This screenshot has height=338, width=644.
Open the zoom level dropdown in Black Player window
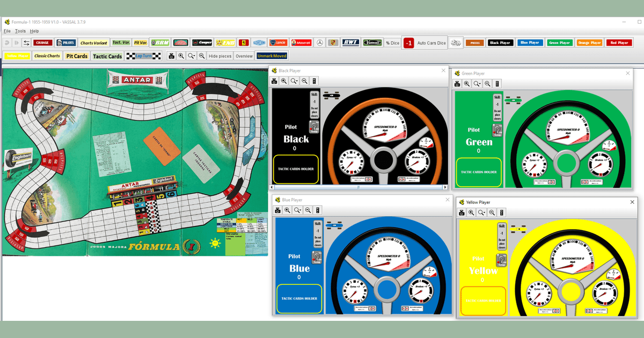click(294, 81)
